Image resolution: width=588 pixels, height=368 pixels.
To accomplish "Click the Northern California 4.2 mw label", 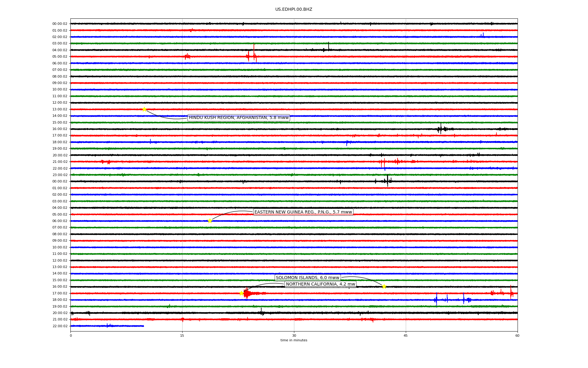I will [x=320, y=284].
